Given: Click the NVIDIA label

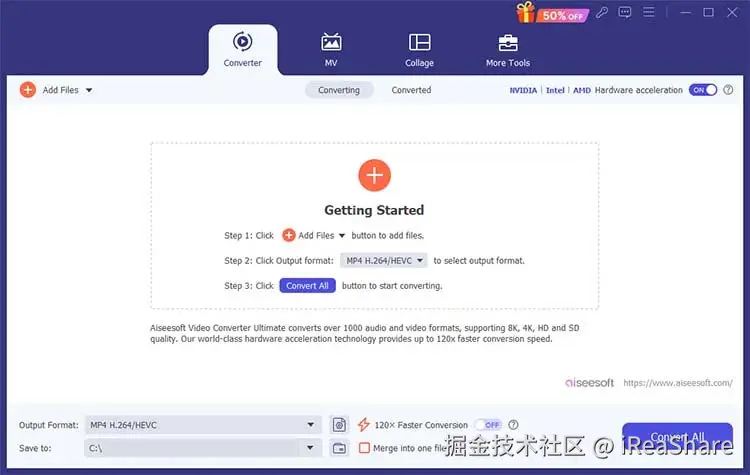Looking at the screenshot, I should coord(523,90).
